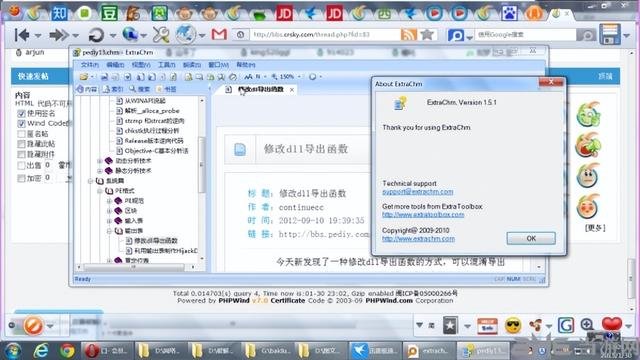This screenshot has width=640, height=360.
Task: Open the 豆 (Douban) browser tab
Action: point(109,13)
